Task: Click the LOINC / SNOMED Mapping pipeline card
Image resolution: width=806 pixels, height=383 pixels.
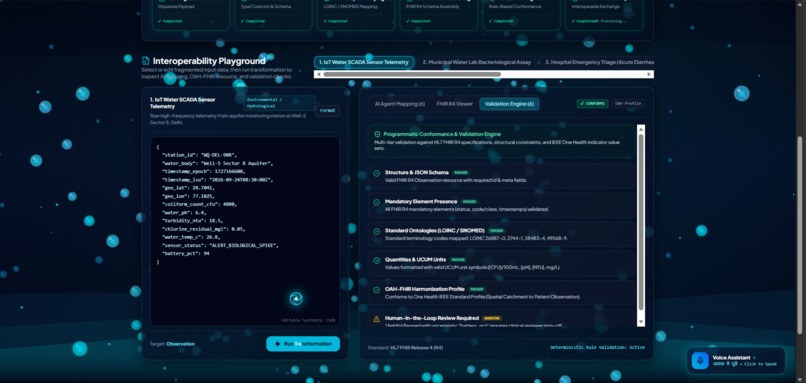Action: (x=355, y=14)
